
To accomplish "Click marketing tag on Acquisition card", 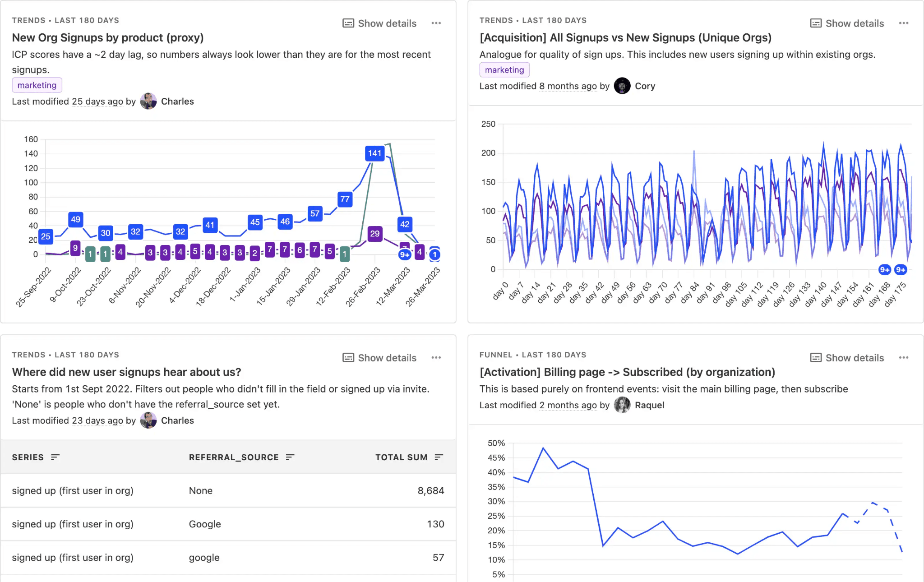I will tap(504, 70).
